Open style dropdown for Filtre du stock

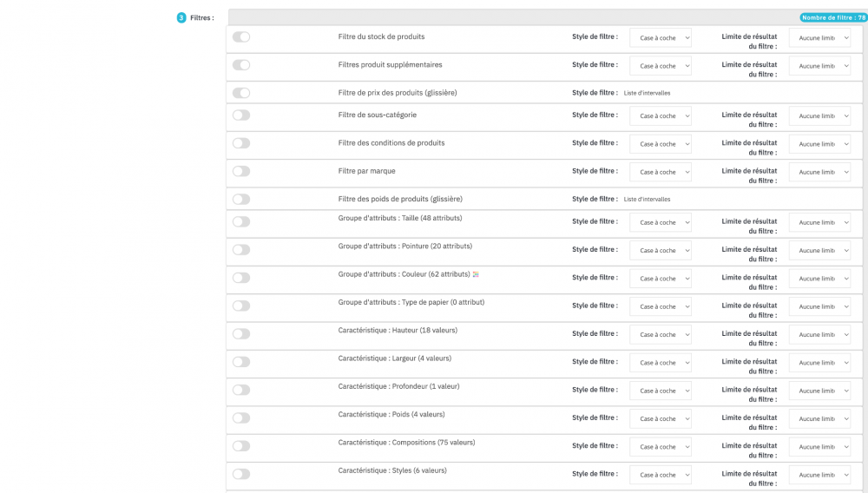click(x=661, y=38)
